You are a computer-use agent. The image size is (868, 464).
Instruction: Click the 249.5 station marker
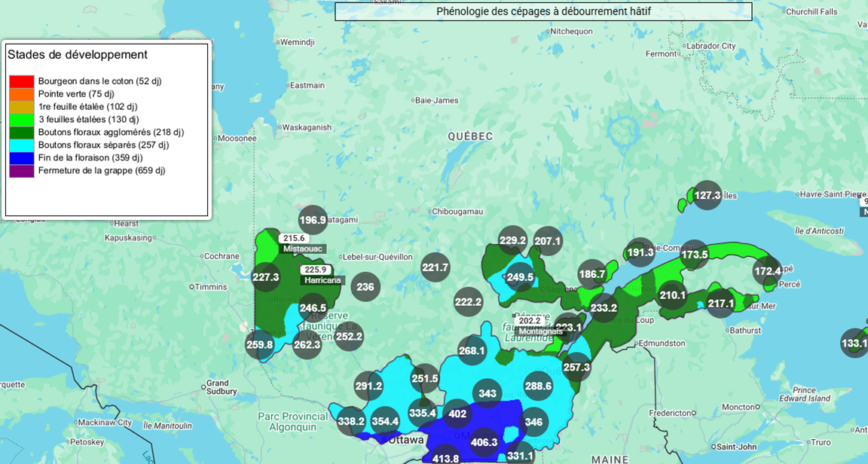(520, 277)
